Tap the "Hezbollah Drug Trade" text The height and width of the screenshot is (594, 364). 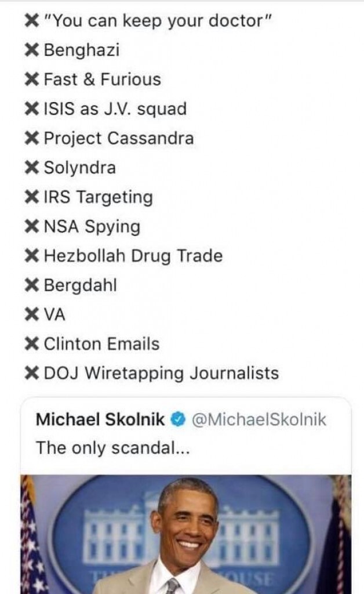point(133,256)
